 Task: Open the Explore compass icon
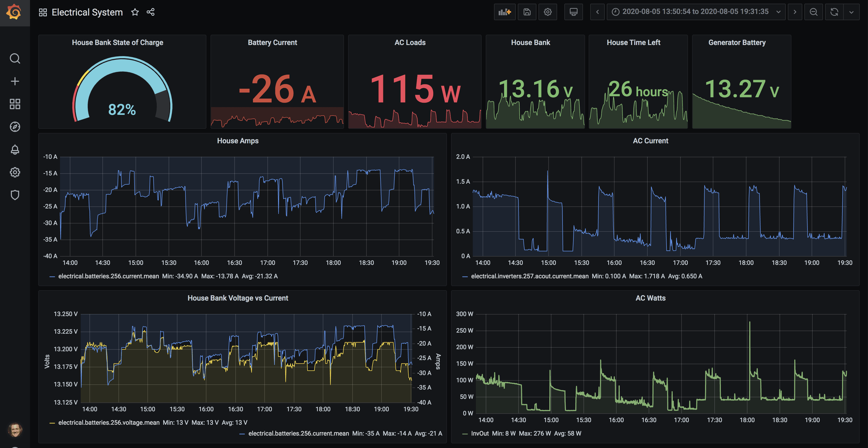pos(15,127)
